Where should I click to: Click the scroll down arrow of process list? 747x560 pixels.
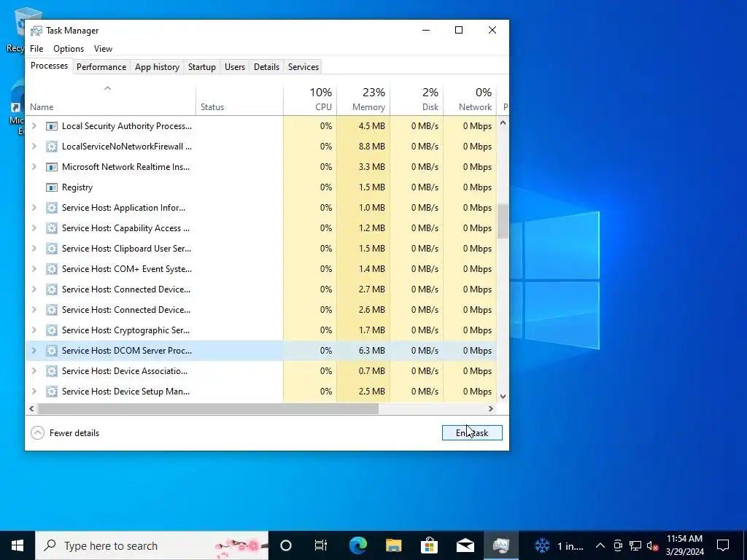point(503,396)
